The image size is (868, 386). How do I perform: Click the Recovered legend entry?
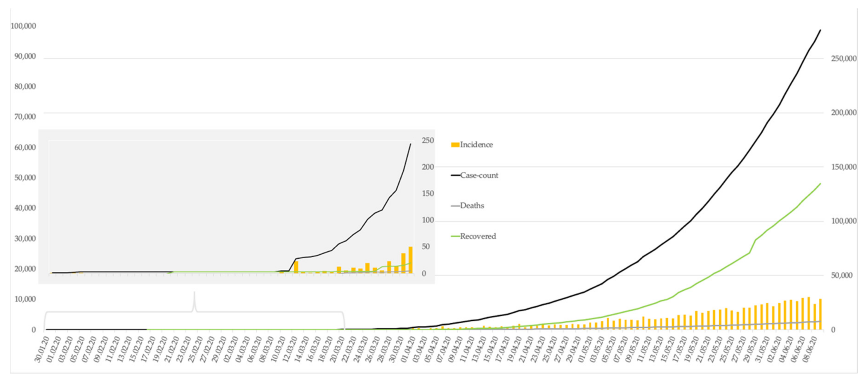477,236
